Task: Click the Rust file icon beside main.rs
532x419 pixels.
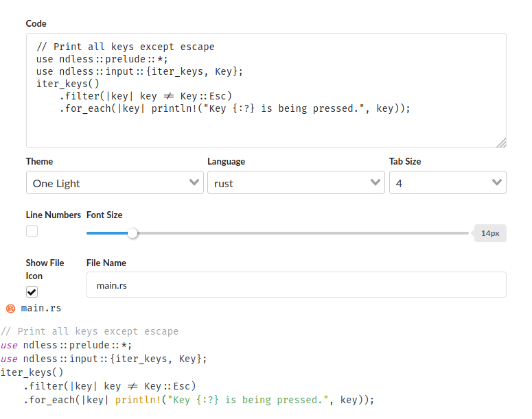Action: (10, 308)
